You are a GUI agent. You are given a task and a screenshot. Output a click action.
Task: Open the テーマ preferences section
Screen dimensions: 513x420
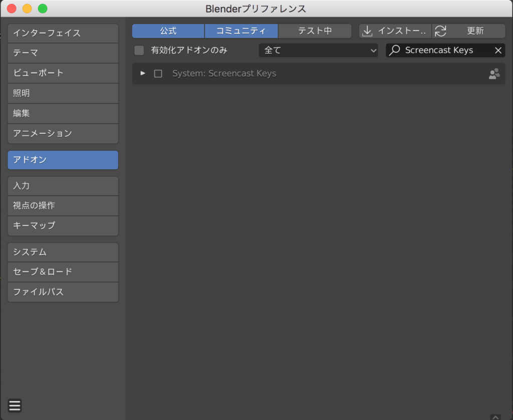[63, 53]
